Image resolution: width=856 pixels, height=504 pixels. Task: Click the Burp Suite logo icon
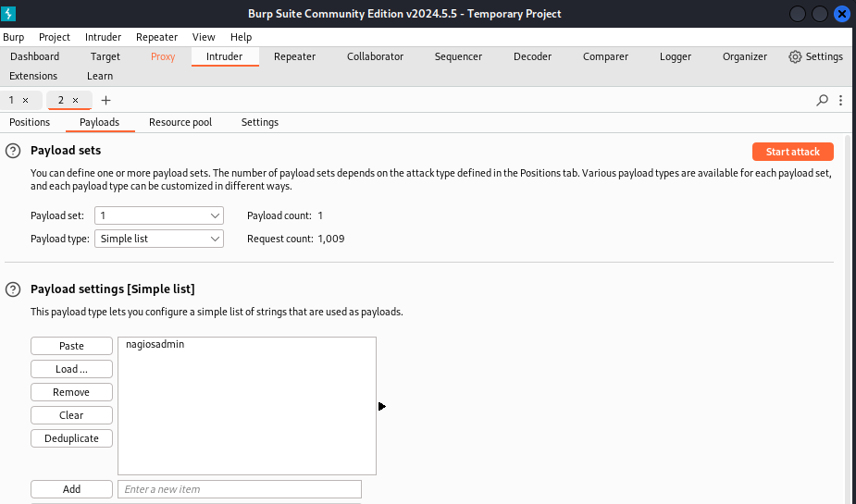pyautogui.click(x=10, y=14)
